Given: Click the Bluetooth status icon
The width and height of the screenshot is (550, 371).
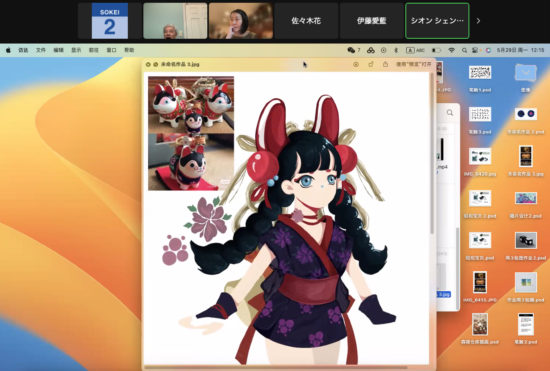Looking at the screenshot, I should point(396,50).
